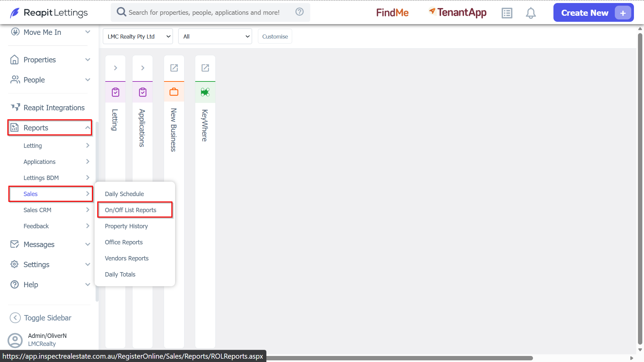644x362 pixels.
Task: Open KeyWhere column external link icon
Action: coord(205,68)
